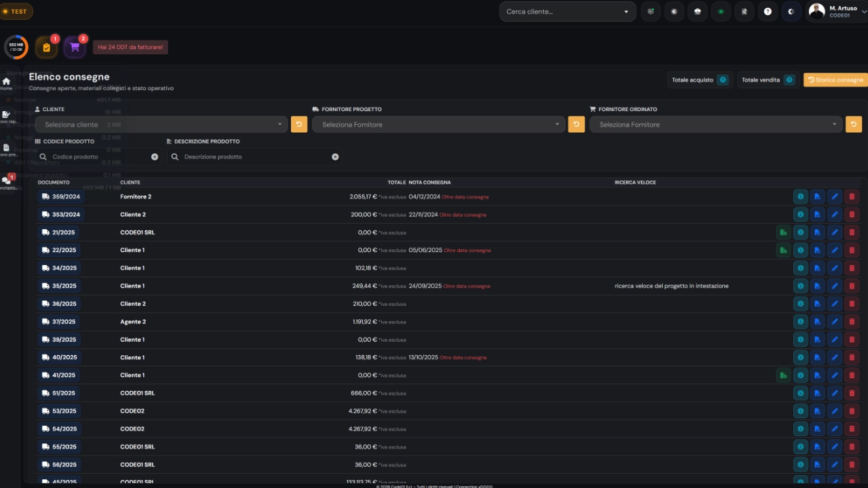
Task: Reset the Fornitore Ordinato filter
Action: [854, 125]
